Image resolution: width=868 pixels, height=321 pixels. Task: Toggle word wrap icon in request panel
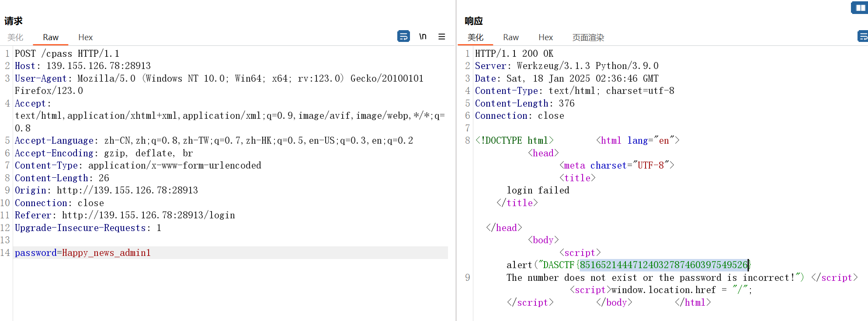pos(403,36)
